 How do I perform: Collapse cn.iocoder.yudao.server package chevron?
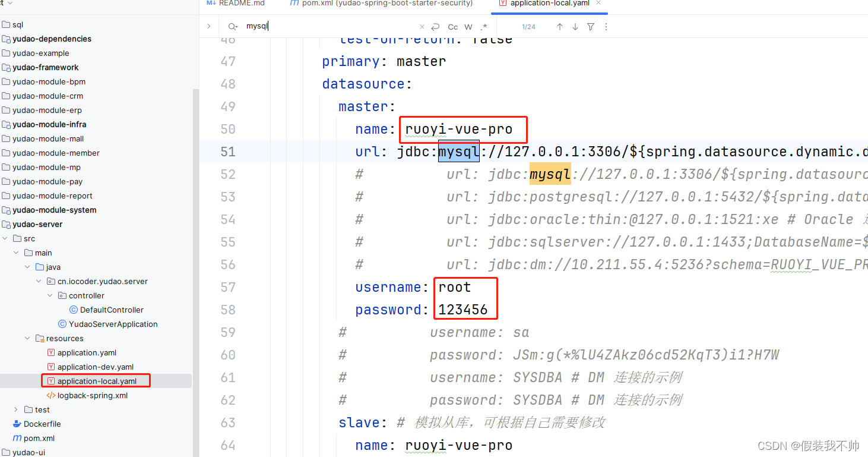[39, 281]
